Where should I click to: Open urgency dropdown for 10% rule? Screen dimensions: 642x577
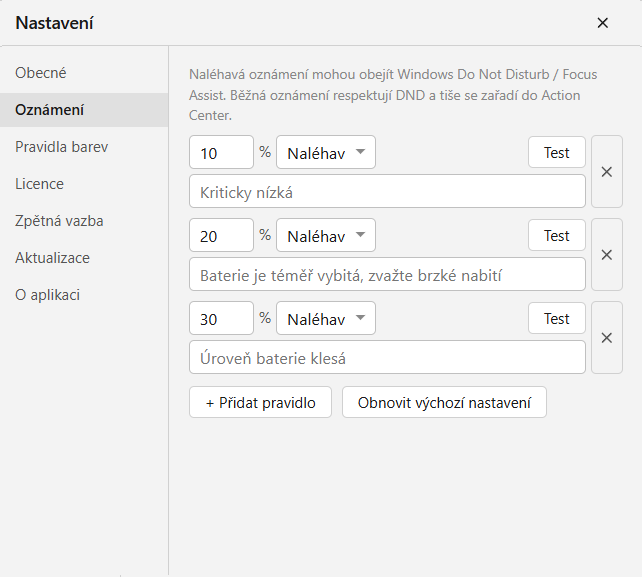[326, 152]
